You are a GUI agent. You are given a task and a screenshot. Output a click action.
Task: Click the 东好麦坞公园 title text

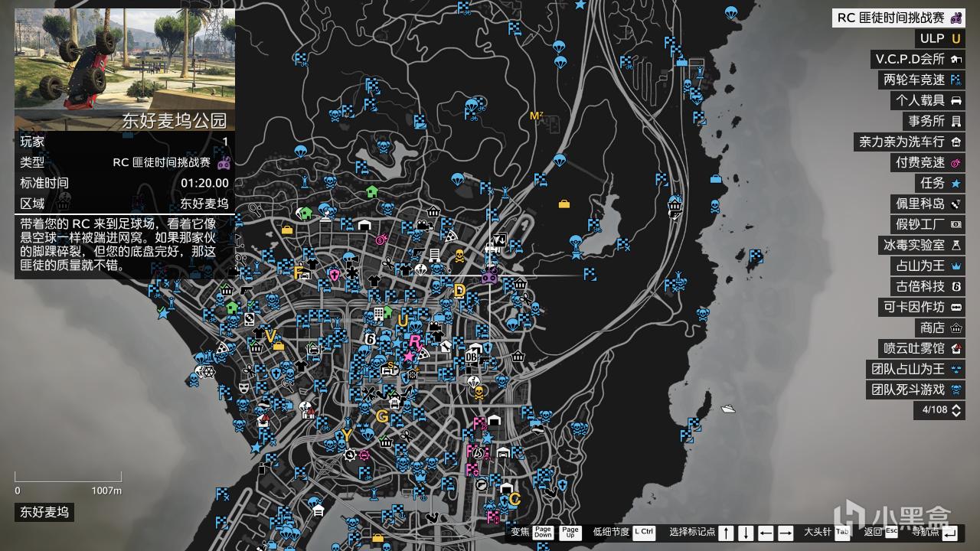click(x=175, y=121)
